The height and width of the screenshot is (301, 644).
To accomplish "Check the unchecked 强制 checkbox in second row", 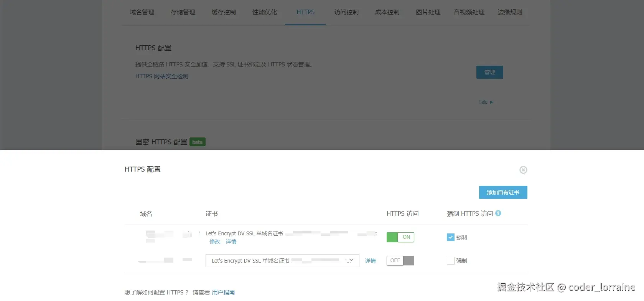I will pyautogui.click(x=451, y=261).
